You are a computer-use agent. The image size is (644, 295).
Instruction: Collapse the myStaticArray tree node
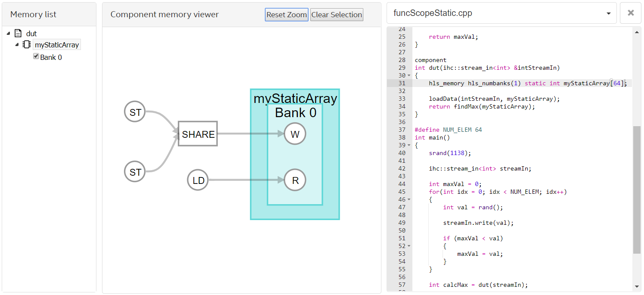(x=17, y=44)
